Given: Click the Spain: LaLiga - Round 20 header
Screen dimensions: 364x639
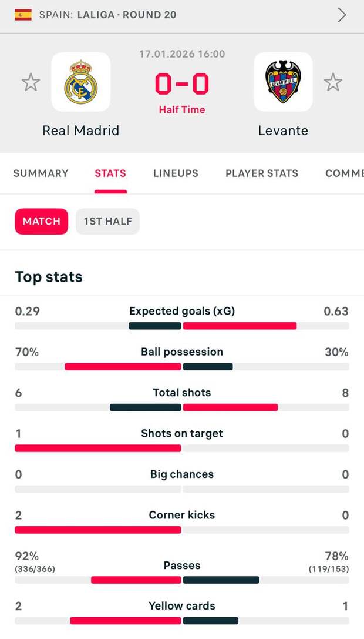Looking at the screenshot, I should point(107,15).
